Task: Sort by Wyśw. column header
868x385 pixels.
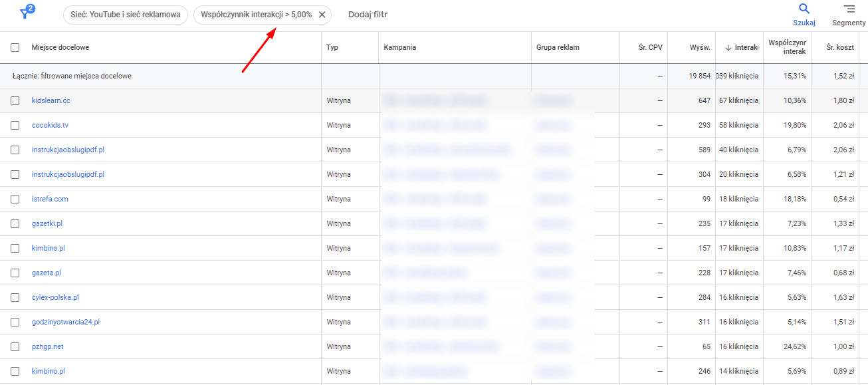Action: coord(699,48)
